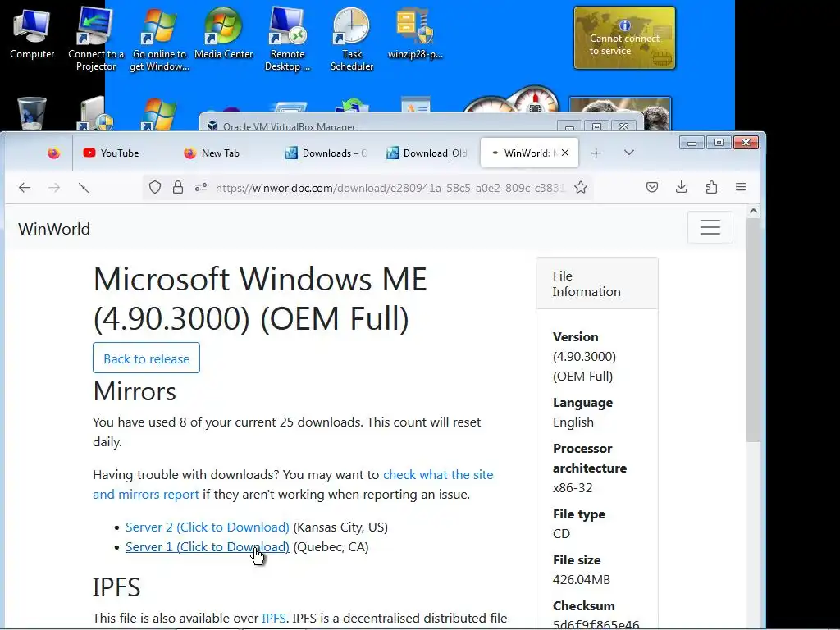Open the Recycle Bin icon
The width and height of the screenshot is (840, 630).
click(32, 113)
